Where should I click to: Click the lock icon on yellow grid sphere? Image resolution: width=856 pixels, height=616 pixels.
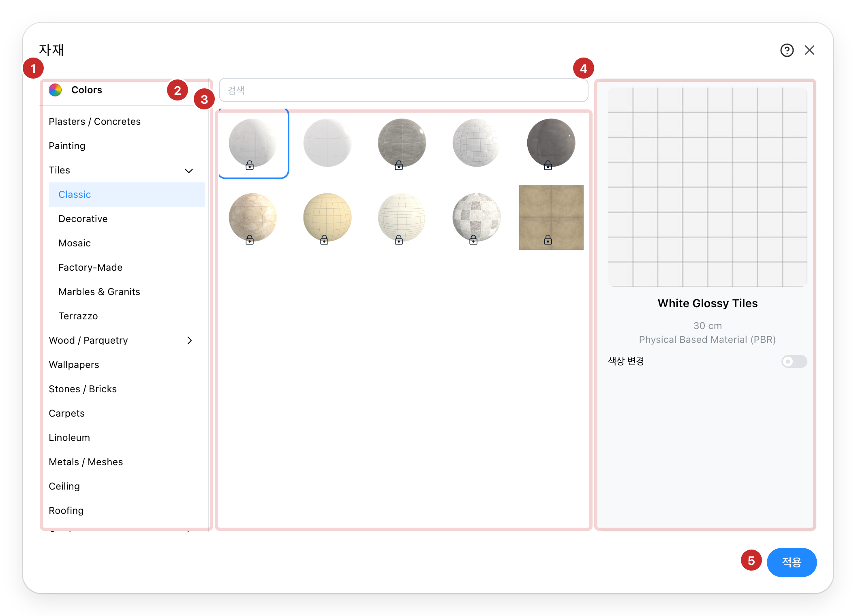324,240
